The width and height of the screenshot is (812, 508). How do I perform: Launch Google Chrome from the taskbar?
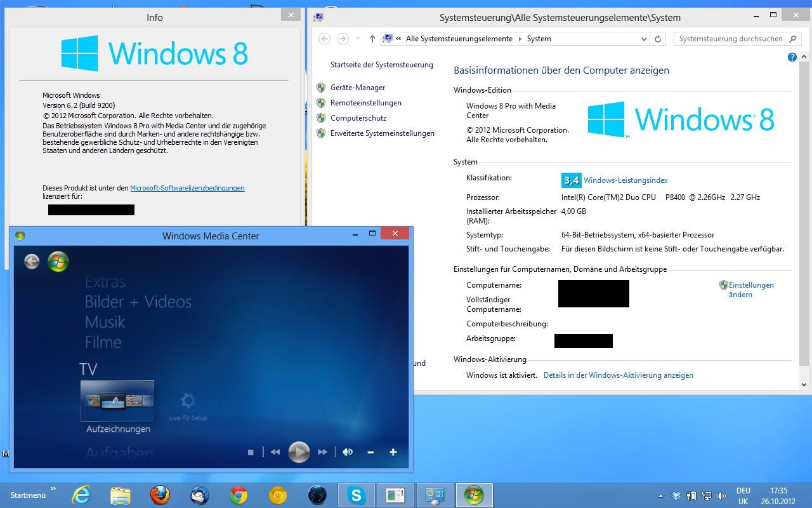click(x=239, y=495)
